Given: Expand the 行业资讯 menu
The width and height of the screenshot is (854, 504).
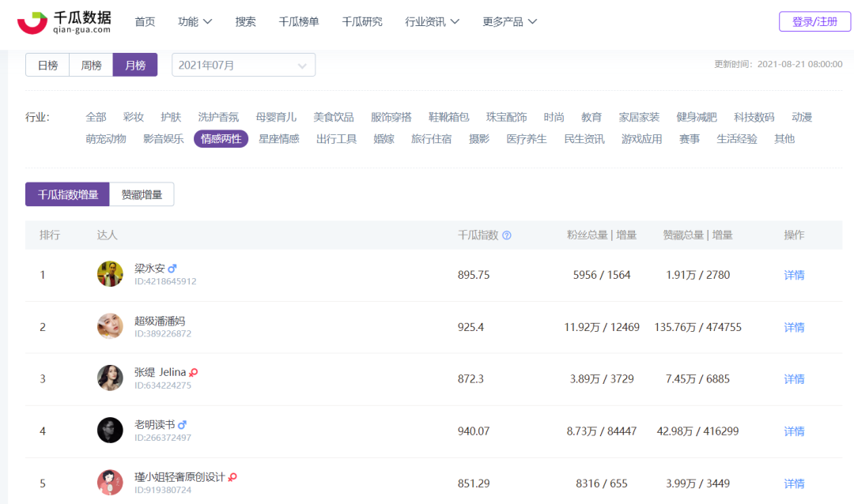Looking at the screenshot, I should tap(432, 22).
